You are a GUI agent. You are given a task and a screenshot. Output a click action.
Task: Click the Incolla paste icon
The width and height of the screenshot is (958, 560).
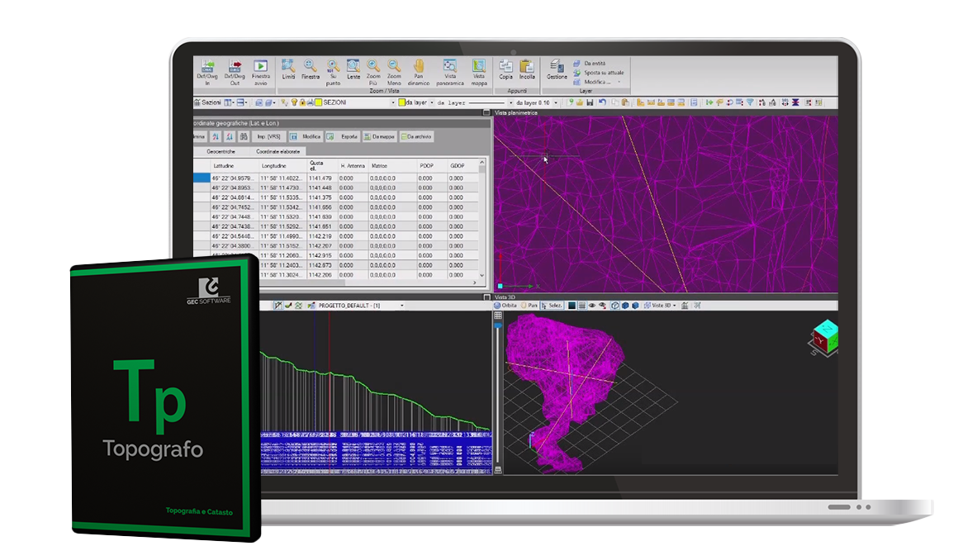(x=527, y=69)
